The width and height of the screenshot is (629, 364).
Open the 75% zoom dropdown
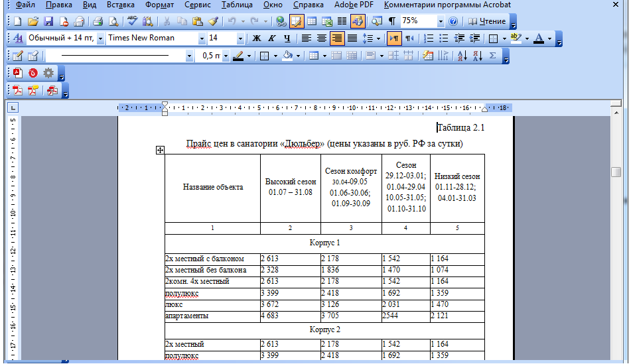(x=441, y=21)
